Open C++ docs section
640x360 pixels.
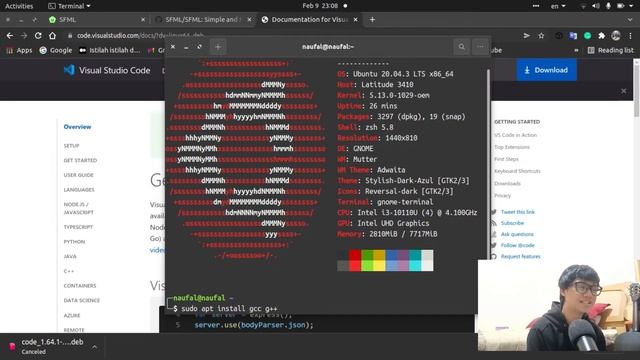coord(69,271)
